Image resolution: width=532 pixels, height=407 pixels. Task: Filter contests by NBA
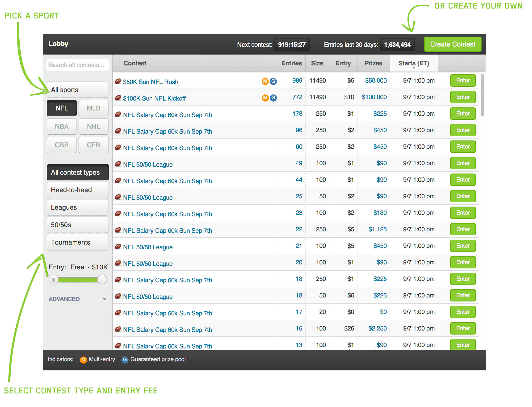click(x=62, y=127)
